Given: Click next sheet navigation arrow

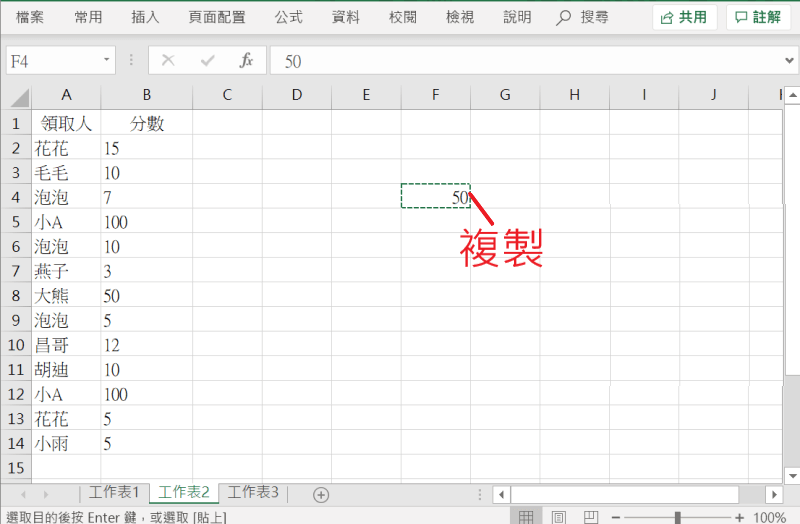Looking at the screenshot, I should tap(46, 494).
